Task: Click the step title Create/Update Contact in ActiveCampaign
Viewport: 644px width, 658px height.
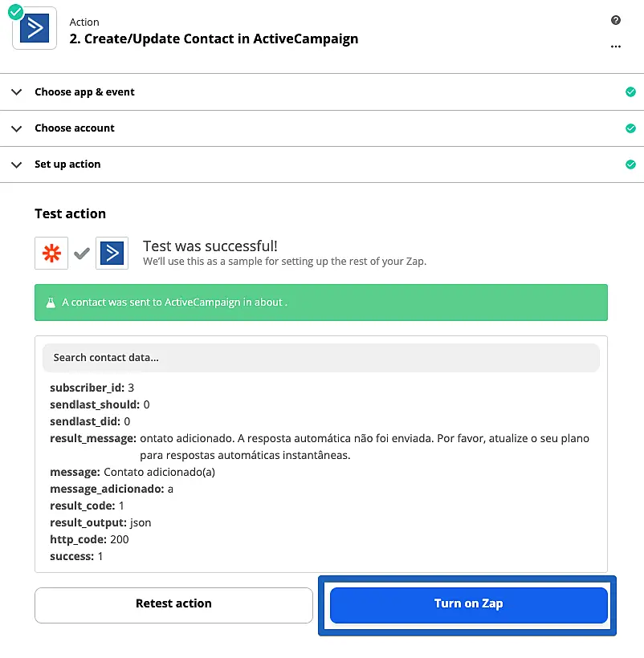Action: point(214,39)
